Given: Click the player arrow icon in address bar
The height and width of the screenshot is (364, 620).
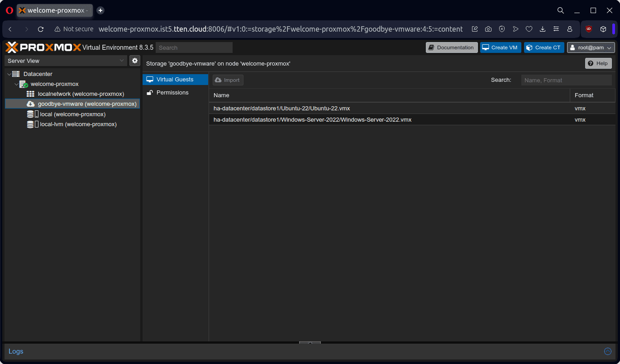Looking at the screenshot, I should pyautogui.click(x=515, y=29).
